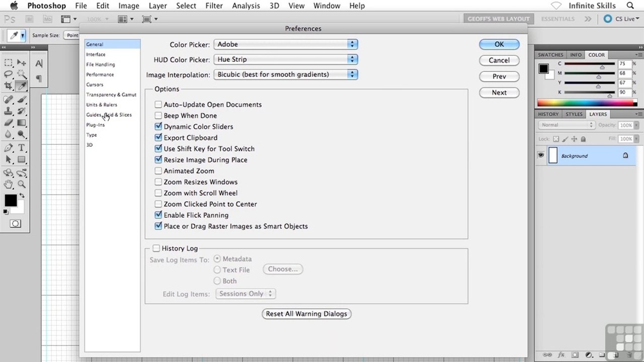
Task: Open the Image Interpolation dropdown
Action: (x=286, y=74)
